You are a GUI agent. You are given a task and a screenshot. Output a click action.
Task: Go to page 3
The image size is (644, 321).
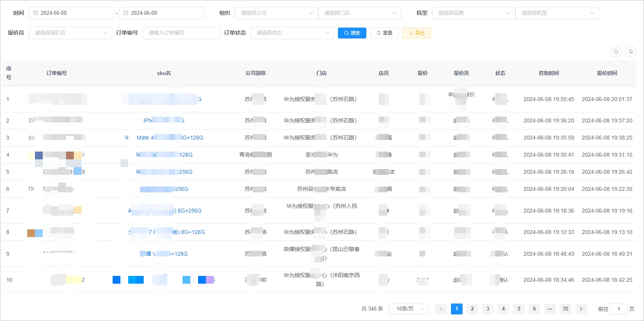488,309
